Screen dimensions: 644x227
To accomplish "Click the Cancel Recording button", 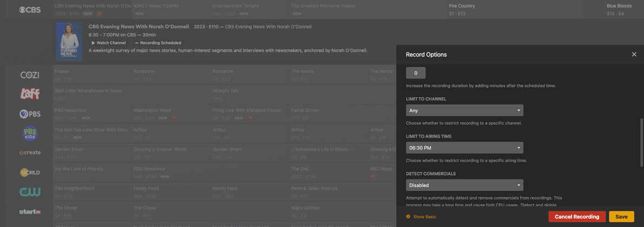I will tap(576, 217).
